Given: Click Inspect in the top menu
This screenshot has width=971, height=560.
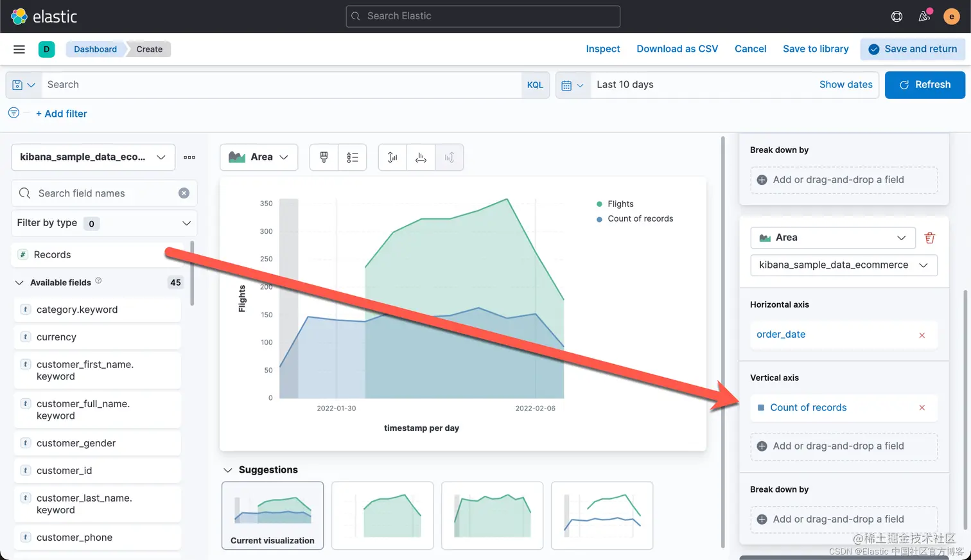Looking at the screenshot, I should 603,49.
